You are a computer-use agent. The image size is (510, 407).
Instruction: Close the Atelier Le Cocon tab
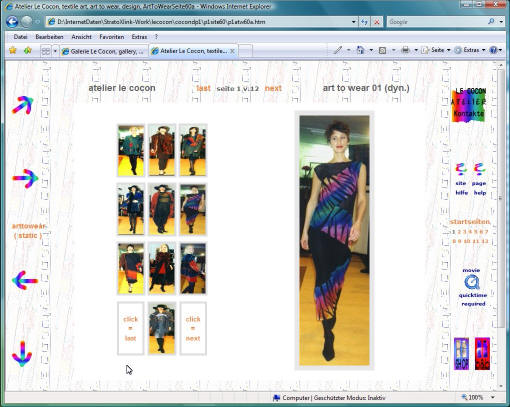coord(232,51)
